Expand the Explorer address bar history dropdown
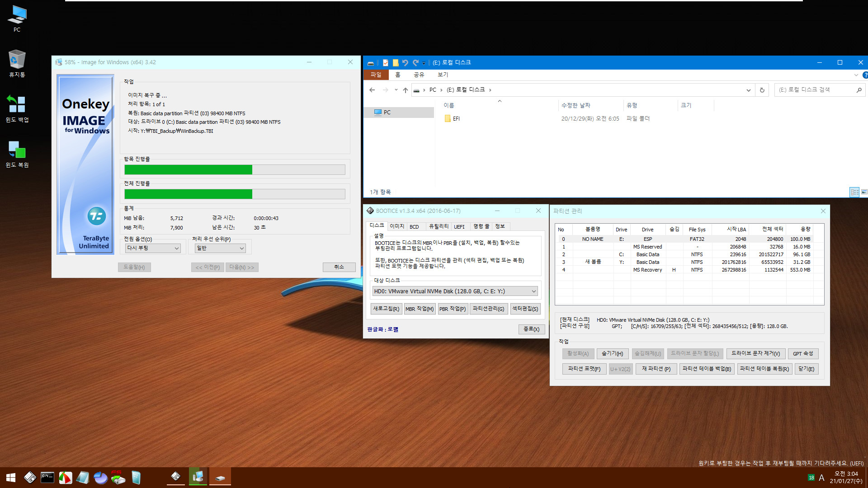 [x=749, y=90]
